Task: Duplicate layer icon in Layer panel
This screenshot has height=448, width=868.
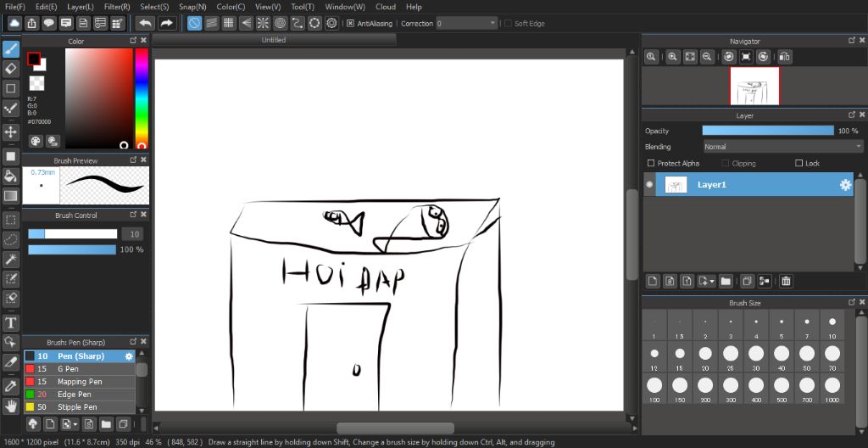Action: pyautogui.click(x=747, y=281)
